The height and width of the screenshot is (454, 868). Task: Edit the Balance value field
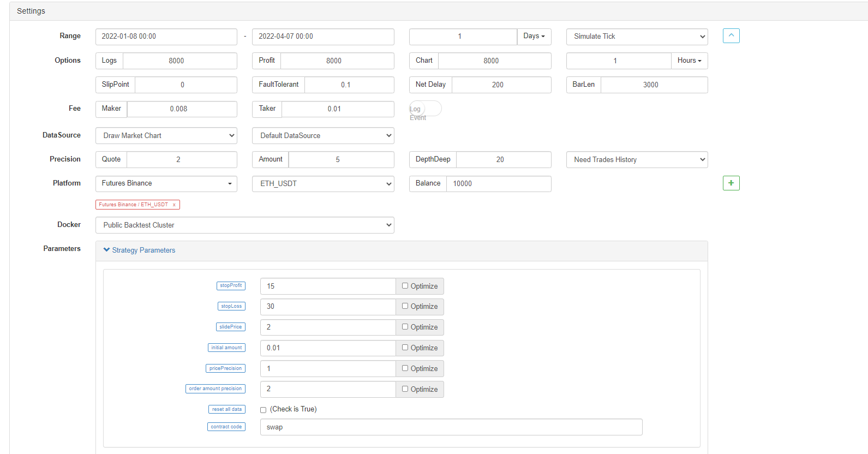499,183
